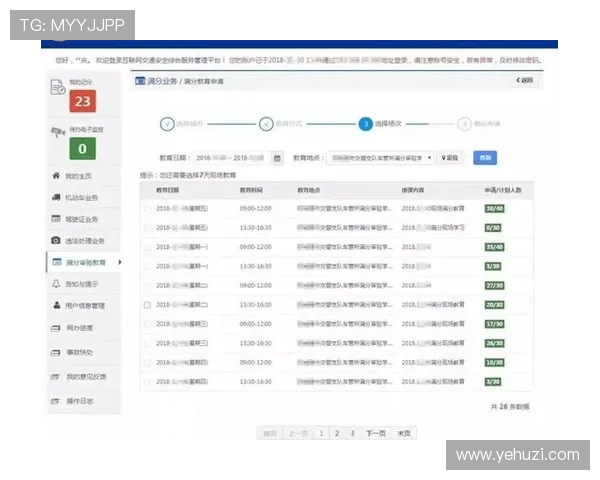The height and width of the screenshot is (480, 600).
Task: Open 操作日志 in the sidebar
Action: coord(80,401)
